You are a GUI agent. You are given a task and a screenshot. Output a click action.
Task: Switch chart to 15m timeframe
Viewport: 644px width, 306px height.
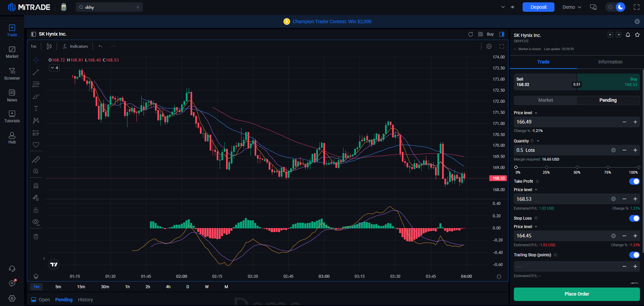[x=81, y=287]
